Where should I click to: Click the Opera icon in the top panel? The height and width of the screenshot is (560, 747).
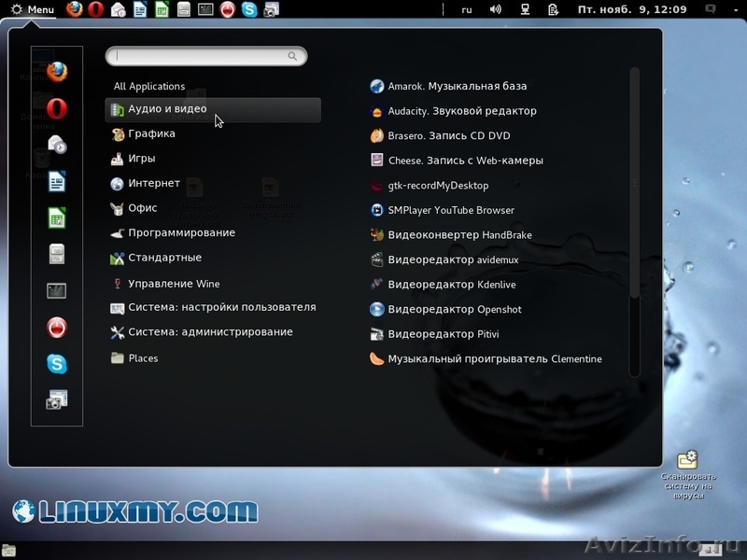(96, 9)
